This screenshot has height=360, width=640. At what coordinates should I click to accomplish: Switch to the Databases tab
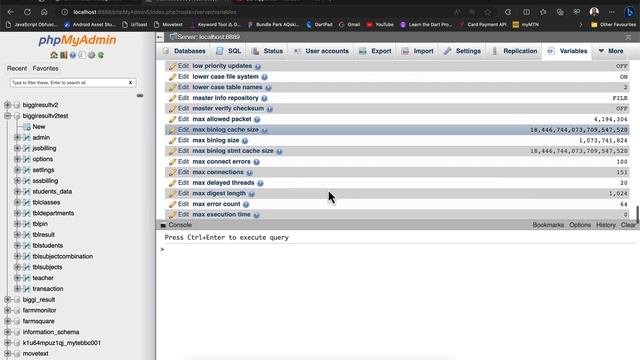click(184, 51)
